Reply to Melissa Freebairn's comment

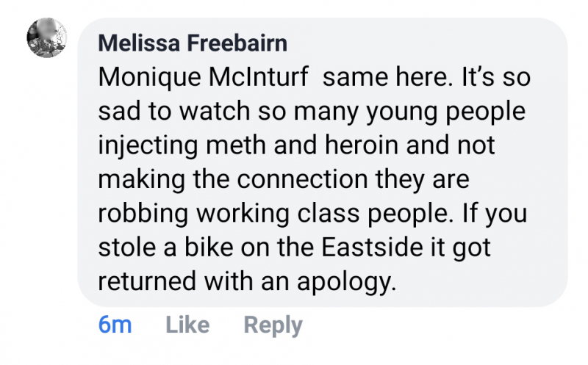tap(273, 325)
